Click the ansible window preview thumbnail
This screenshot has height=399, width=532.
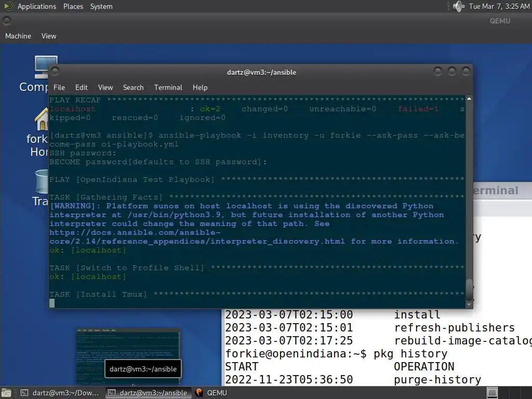pos(128,356)
